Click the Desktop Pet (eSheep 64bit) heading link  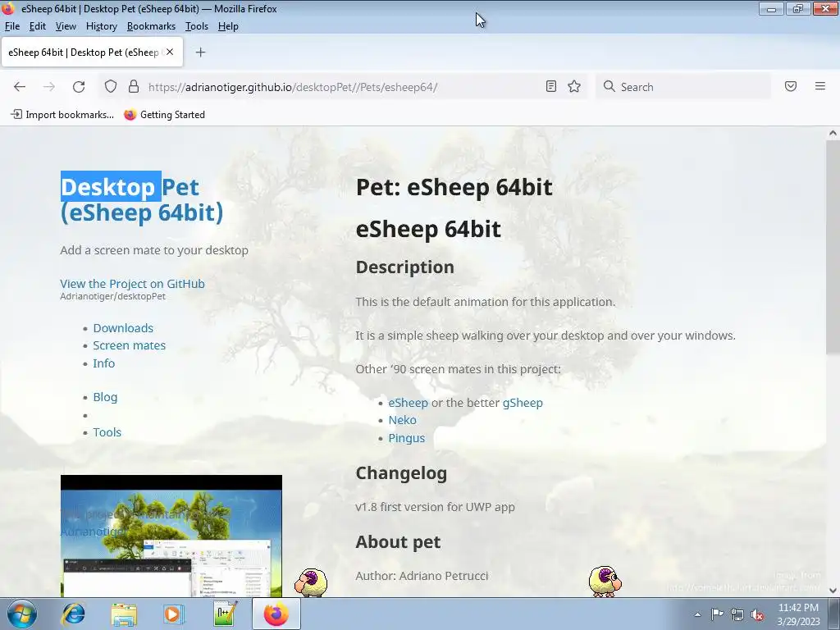(141, 199)
